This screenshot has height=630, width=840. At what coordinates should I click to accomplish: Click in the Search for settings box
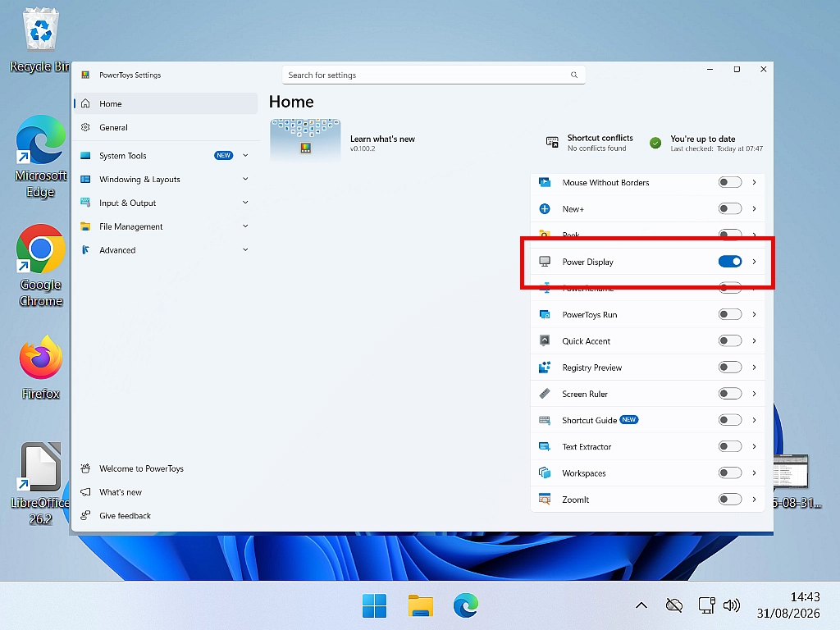click(433, 75)
